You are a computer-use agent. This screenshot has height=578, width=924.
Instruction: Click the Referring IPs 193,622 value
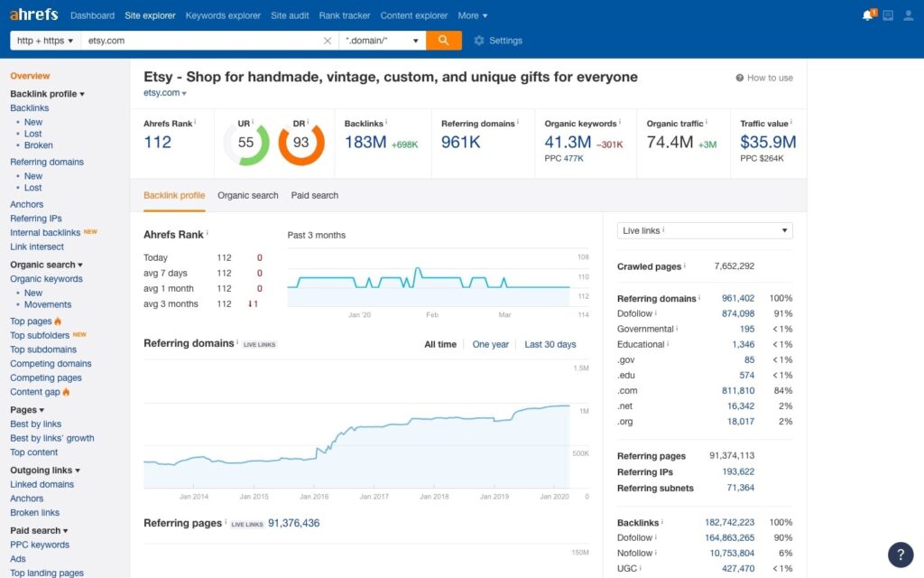tap(738, 471)
